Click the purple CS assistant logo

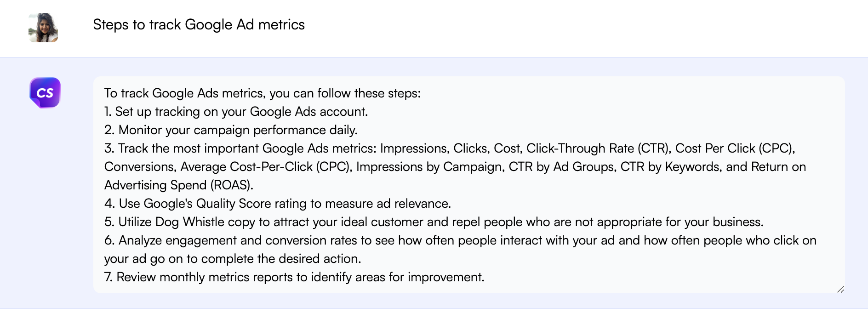pyautogui.click(x=45, y=93)
